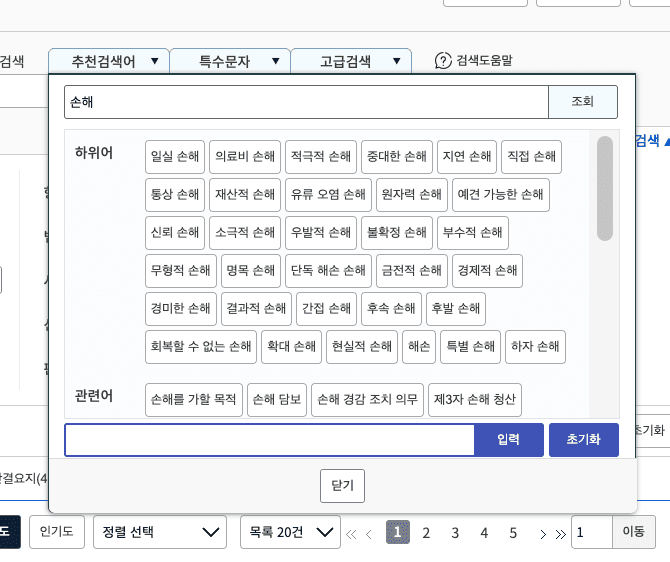Select term 신뢰 손해
The width and height of the screenshot is (670, 562).
point(175,233)
